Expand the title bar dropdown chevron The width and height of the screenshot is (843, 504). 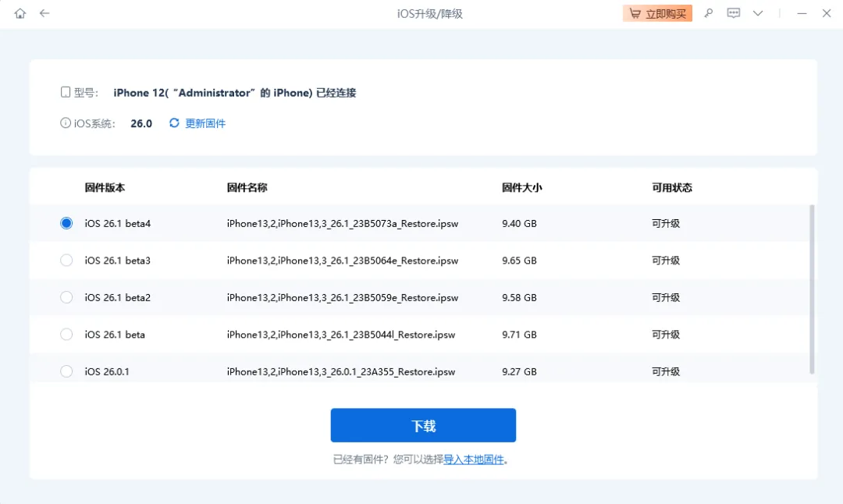[x=758, y=13]
